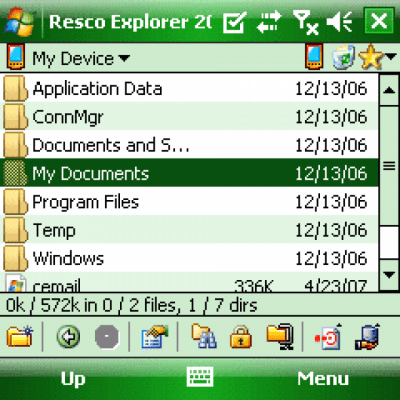The height and width of the screenshot is (400, 400).
Task: Select the Temp folder row
Action: [x=189, y=230]
